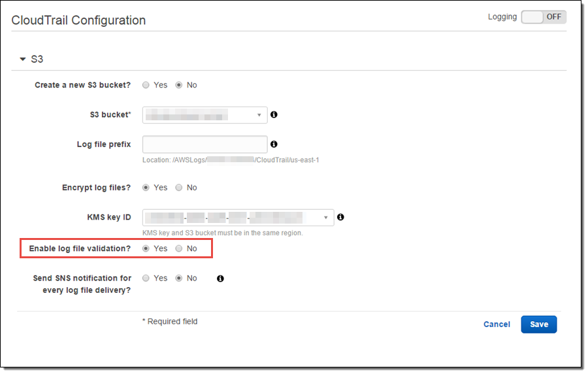Select No for Encrypt log files
The image size is (588, 374).
[x=179, y=188]
